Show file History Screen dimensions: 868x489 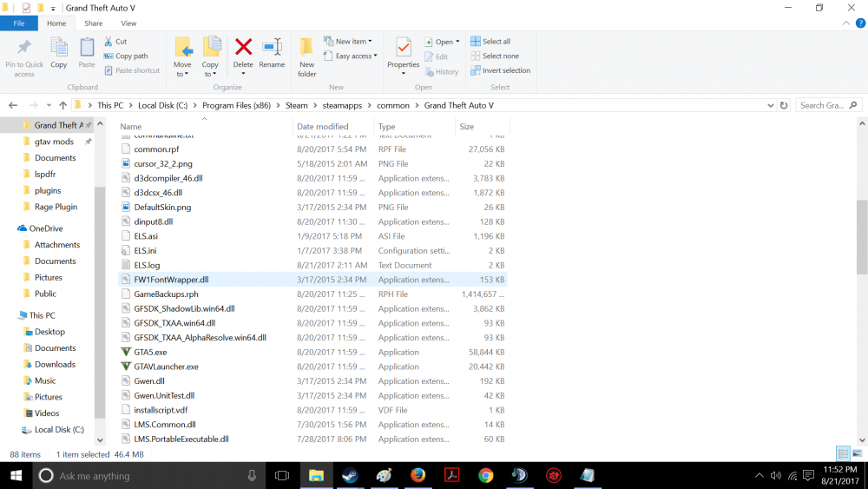(x=441, y=71)
